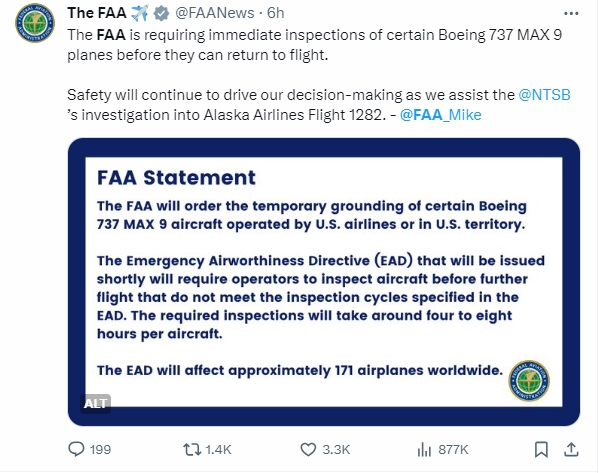Open The FAA display name
Viewport: 599px width, 473px height.
[x=97, y=13]
